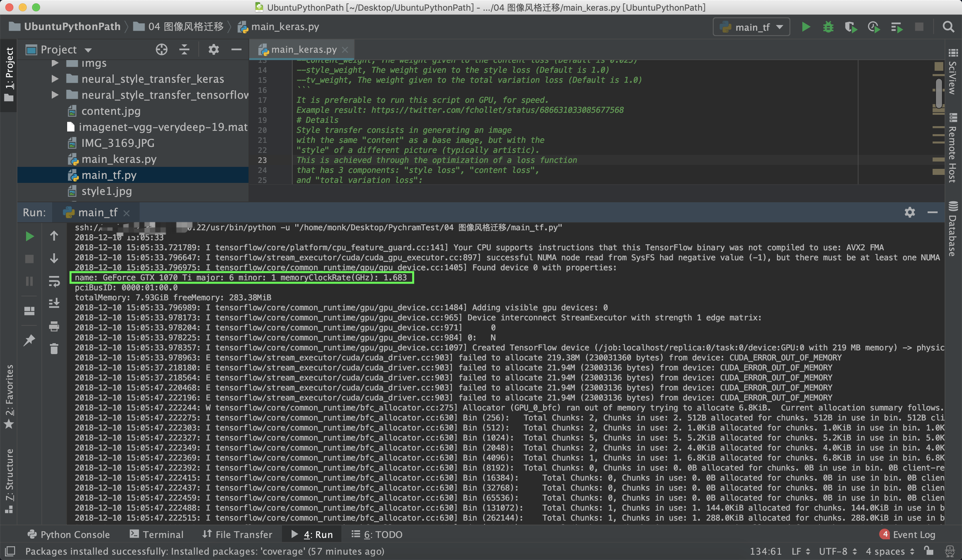The image size is (962, 560).
Task: Toggle the 1: Project side panel
Action: [x=9, y=75]
